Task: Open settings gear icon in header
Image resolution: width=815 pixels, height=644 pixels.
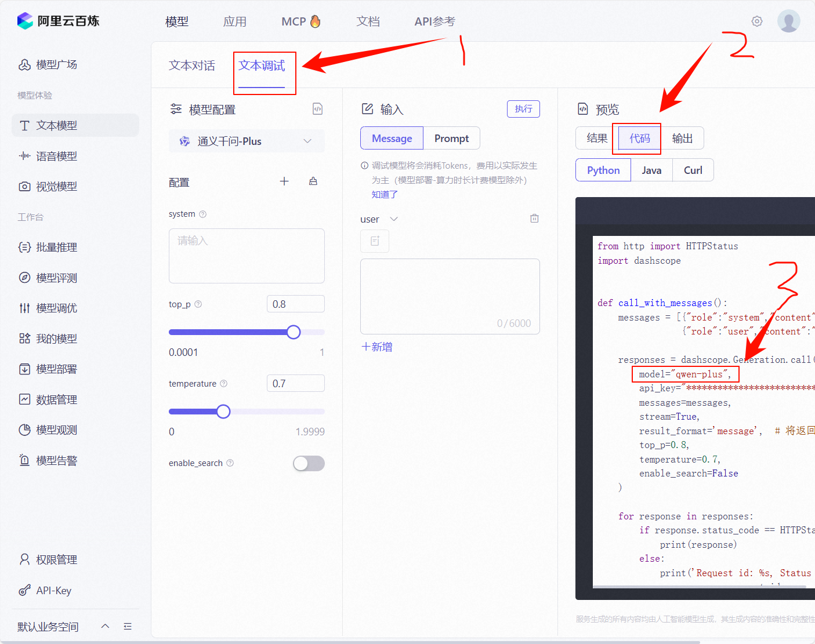Action: tap(757, 21)
